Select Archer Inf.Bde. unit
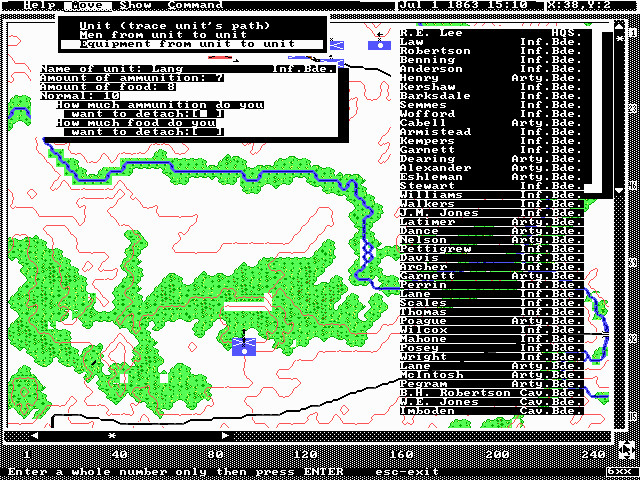Viewport: 640px width, 480px height. pos(491,267)
